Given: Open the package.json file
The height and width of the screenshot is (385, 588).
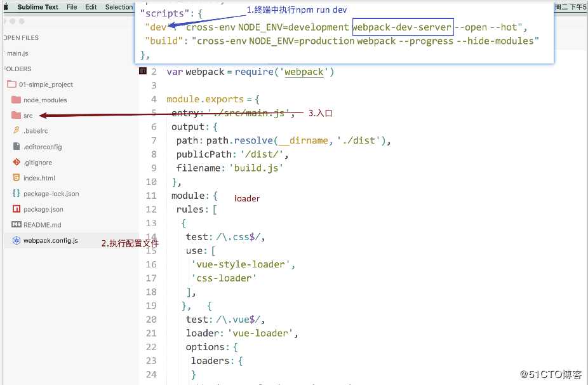Looking at the screenshot, I should 43,210.
